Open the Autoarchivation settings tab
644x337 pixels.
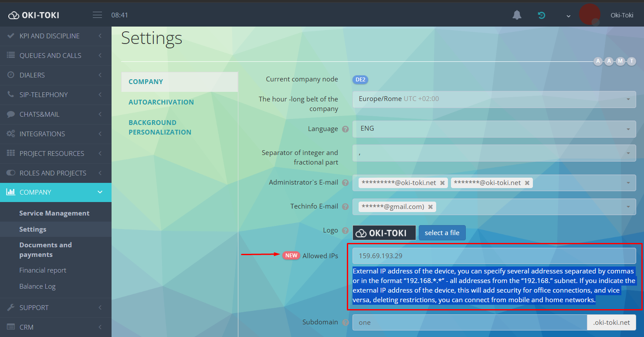(161, 102)
